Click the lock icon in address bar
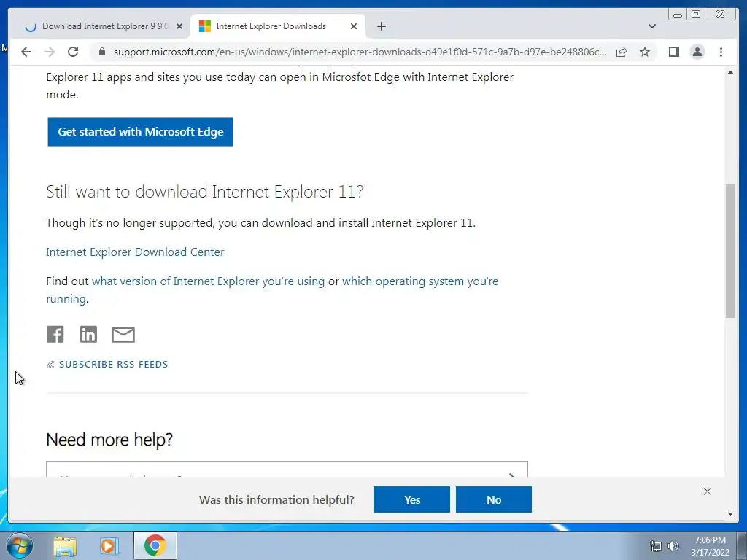This screenshot has height=560, width=747. click(102, 52)
